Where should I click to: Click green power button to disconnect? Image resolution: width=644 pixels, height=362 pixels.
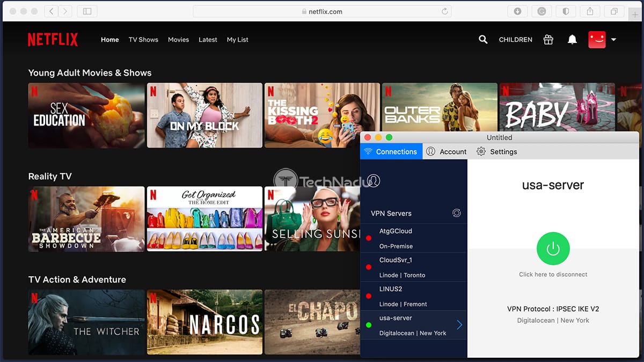pos(553,249)
